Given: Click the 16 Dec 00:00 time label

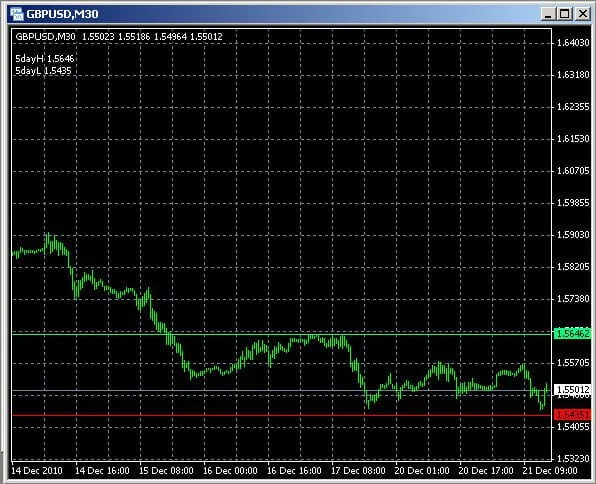Looking at the screenshot, I should point(230,471).
